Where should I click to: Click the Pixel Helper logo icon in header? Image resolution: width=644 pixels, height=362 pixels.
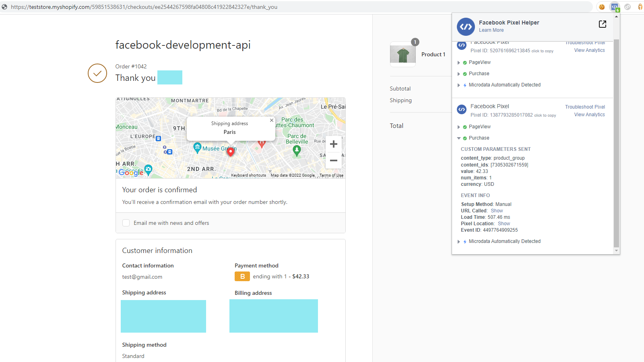(466, 27)
